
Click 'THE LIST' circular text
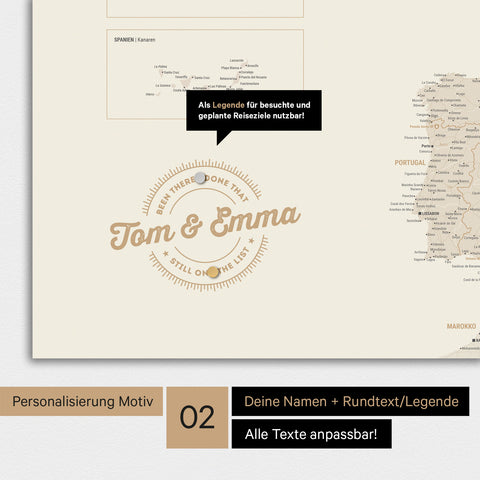tap(234, 261)
